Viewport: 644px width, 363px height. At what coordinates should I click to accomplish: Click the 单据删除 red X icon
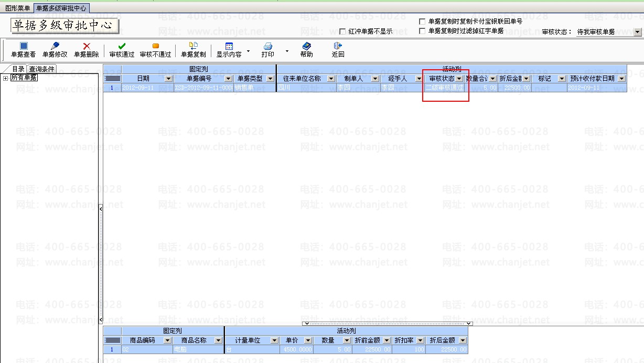click(87, 47)
